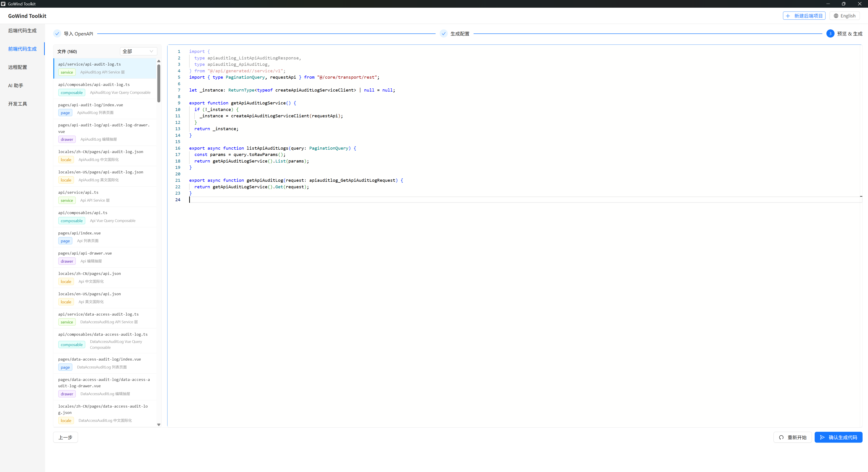The width and height of the screenshot is (868, 472).
Task: Open locales/en-US/pages/api-audit-log.json
Action: tap(105, 176)
